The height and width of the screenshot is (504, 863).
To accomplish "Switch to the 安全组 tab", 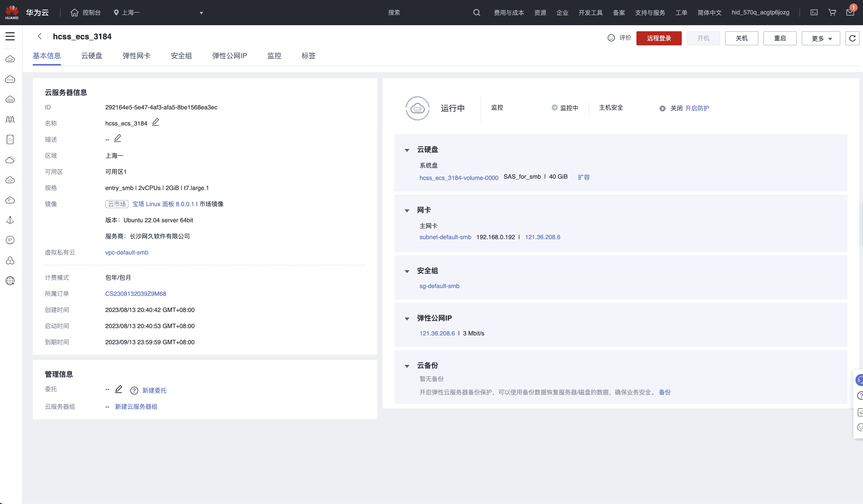I will click(181, 56).
